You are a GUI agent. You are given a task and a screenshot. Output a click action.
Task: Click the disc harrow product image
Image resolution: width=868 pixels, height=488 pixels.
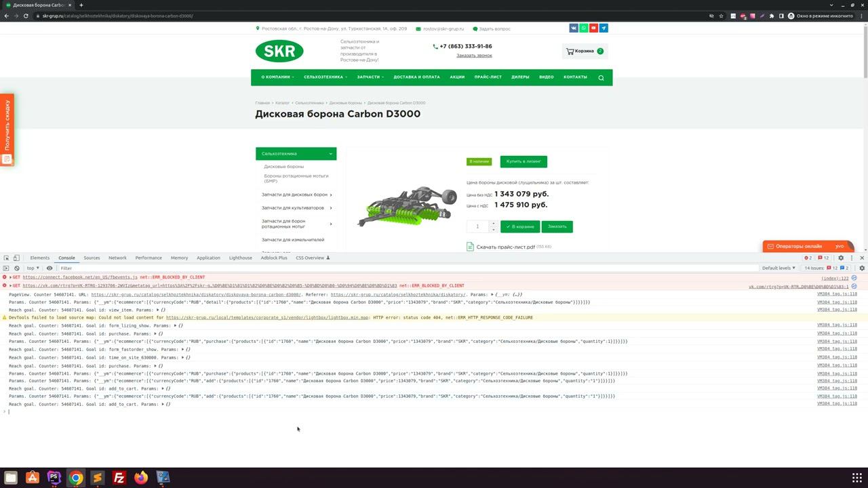coord(407,207)
